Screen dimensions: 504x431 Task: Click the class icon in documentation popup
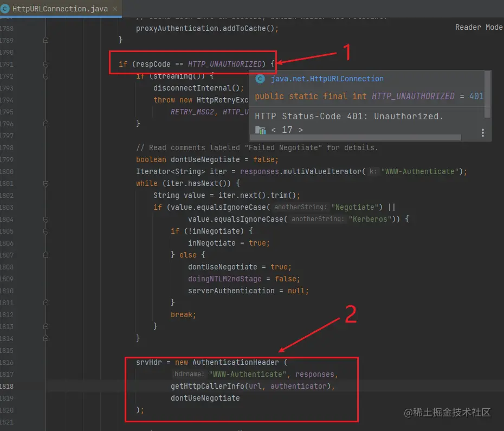point(260,79)
